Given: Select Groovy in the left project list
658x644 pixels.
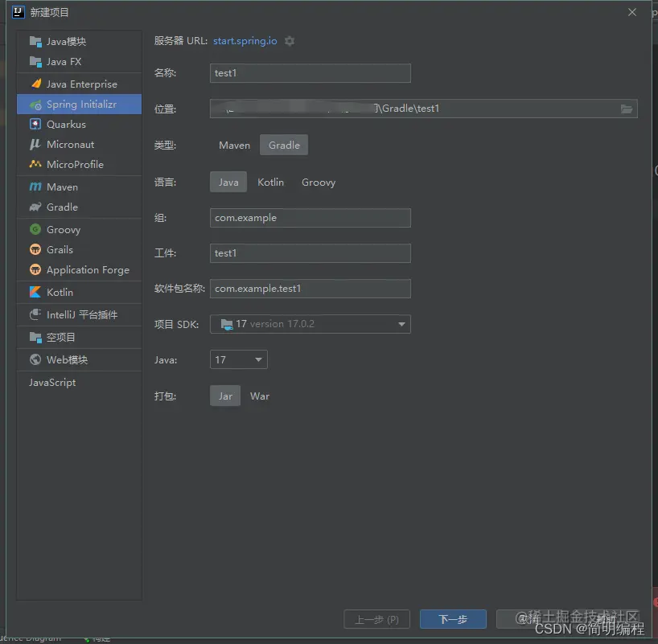Looking at the screenshot, I should [x=80, y=229].
